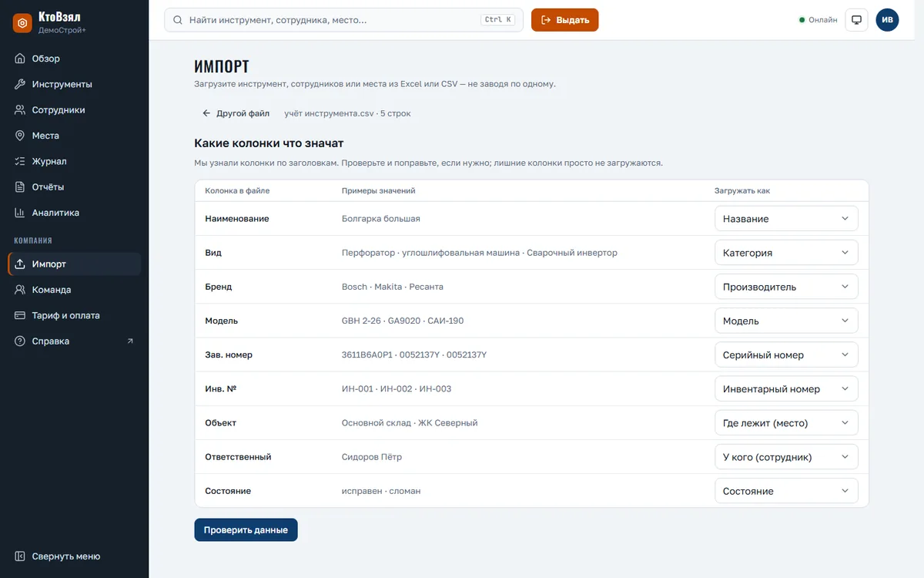Open the Категория mapping dropdown
Screen dimensions: 924x578
(786, 253)
